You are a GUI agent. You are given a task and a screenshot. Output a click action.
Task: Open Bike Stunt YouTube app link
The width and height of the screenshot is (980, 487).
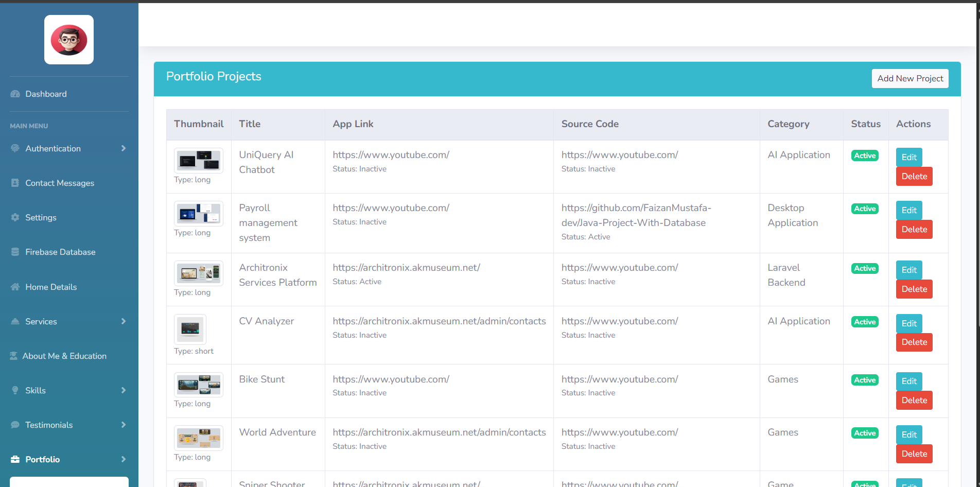(x=391, y=379)
